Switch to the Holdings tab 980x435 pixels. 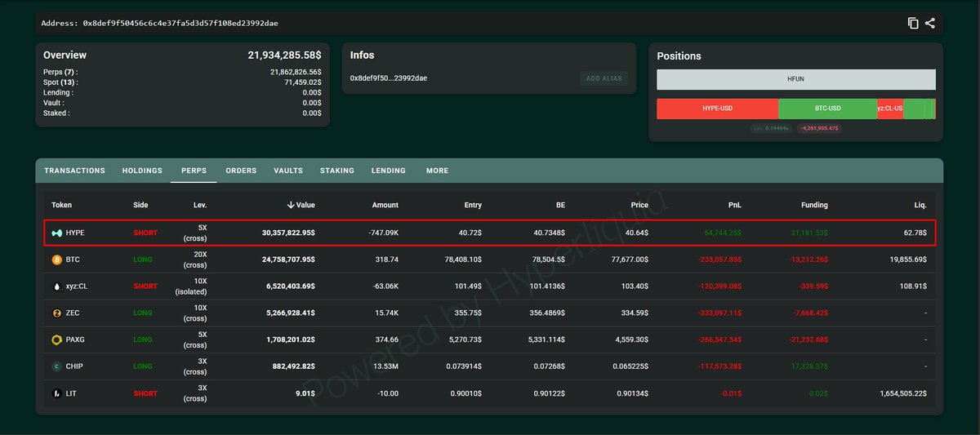(x=142, y=171)
